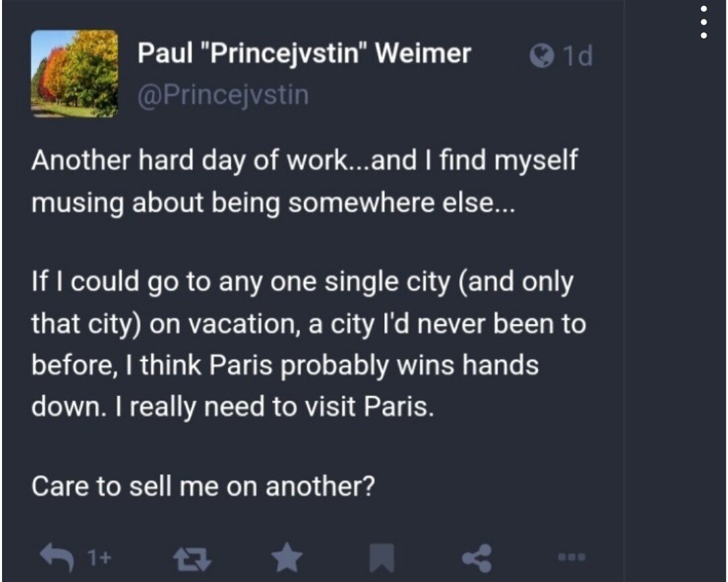Open the vertical three-dot overflow menu
The width and height of the screenshot is (728, 582).
click(x=704, y=23)
